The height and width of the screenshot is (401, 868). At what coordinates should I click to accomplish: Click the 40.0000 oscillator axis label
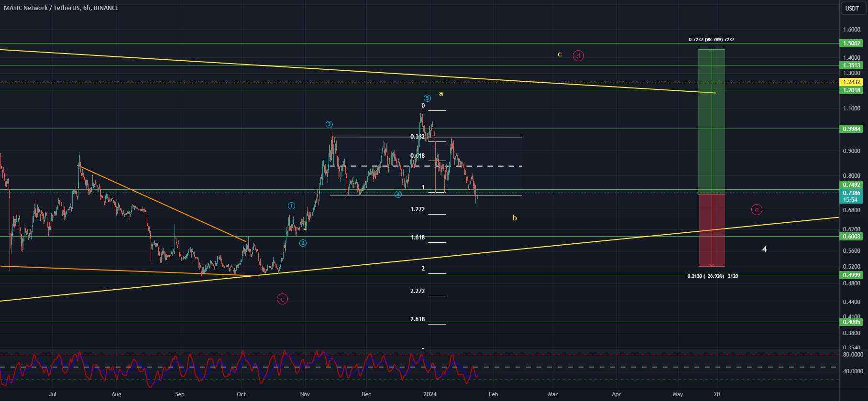(x=853, y=371)
